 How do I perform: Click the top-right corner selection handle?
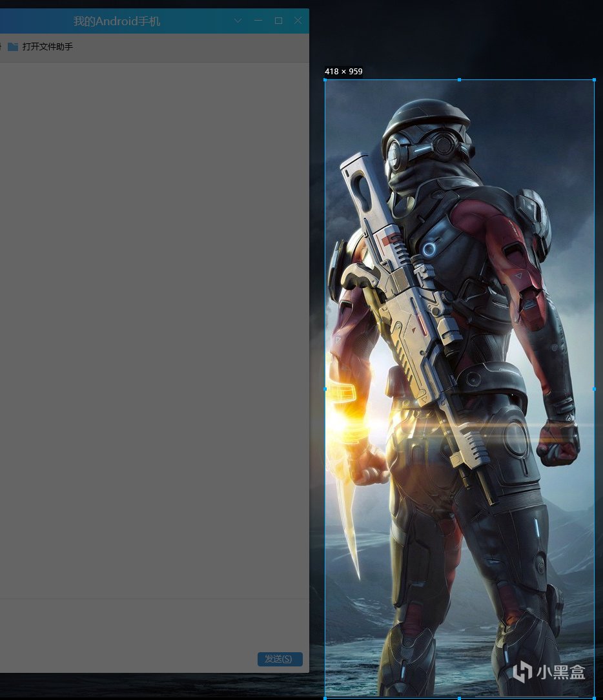594,80
